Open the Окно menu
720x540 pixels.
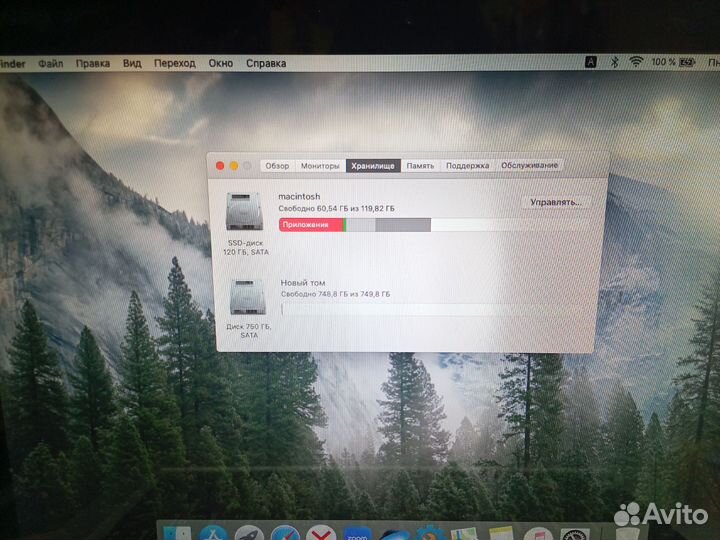pyautogui.click(x=221, y=63)
